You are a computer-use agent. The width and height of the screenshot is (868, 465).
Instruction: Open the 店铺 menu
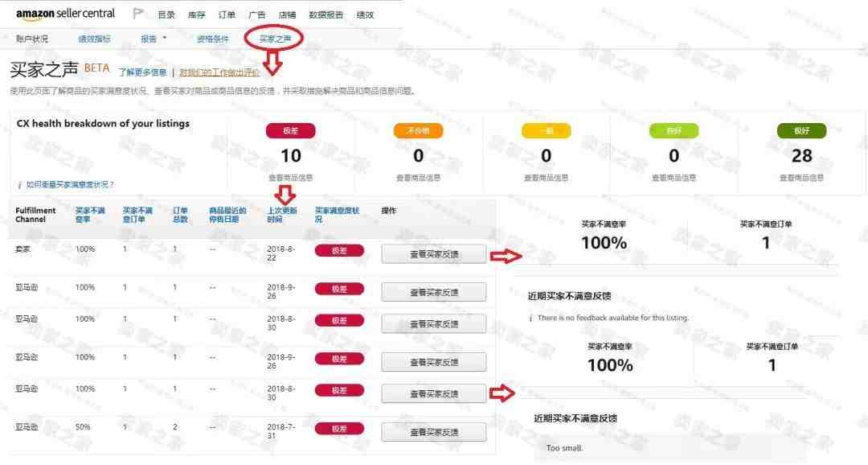tap(287, 15)
